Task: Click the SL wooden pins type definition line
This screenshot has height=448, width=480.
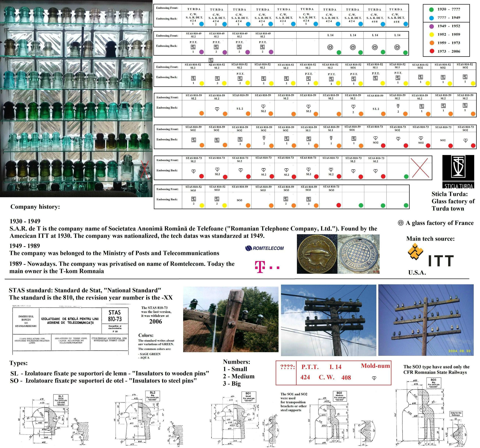Action: (x=110, y=373)
